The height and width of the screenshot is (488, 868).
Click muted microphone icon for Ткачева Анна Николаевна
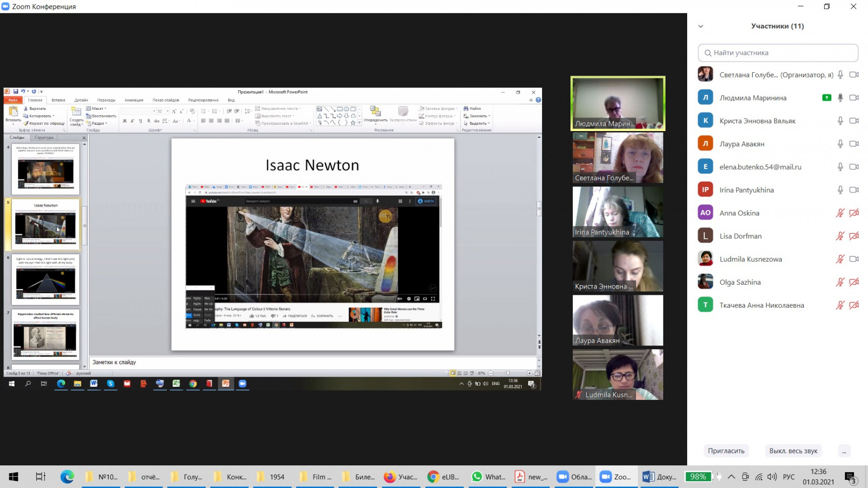coord(840,305)
